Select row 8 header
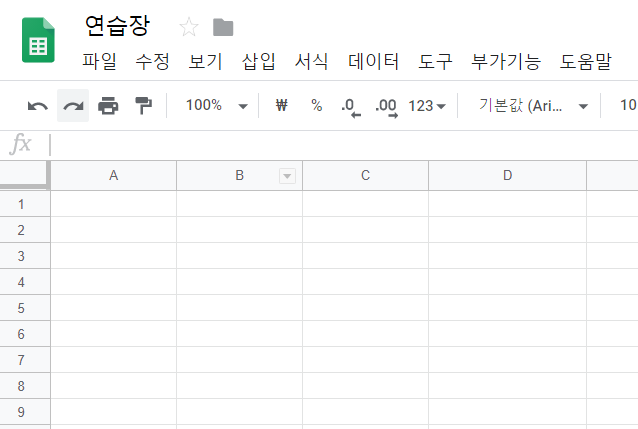Screen dimensions: 638x429 25,386
